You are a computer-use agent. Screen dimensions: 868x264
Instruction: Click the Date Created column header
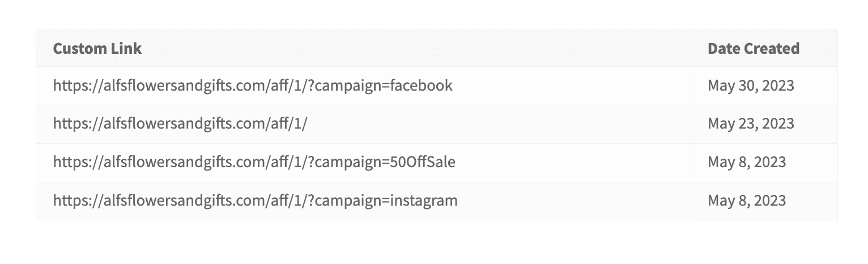[x=753, y=49]
